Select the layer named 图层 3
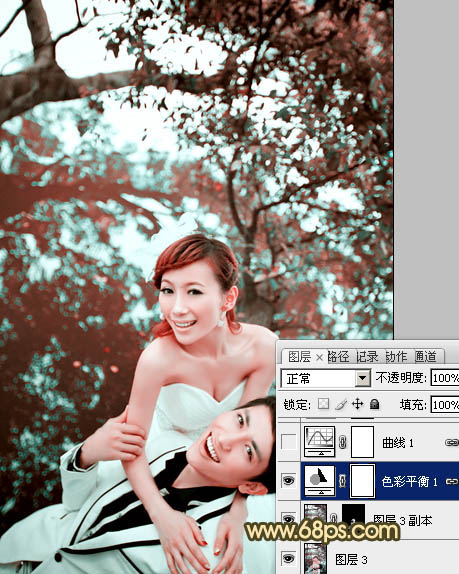This screenshot has height=574, width=459. coord(351,559)
